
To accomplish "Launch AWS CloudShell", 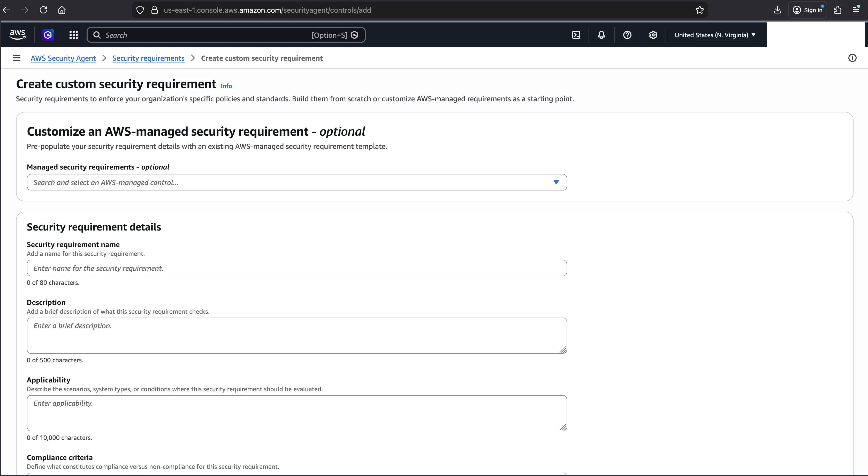I will 576,35.
